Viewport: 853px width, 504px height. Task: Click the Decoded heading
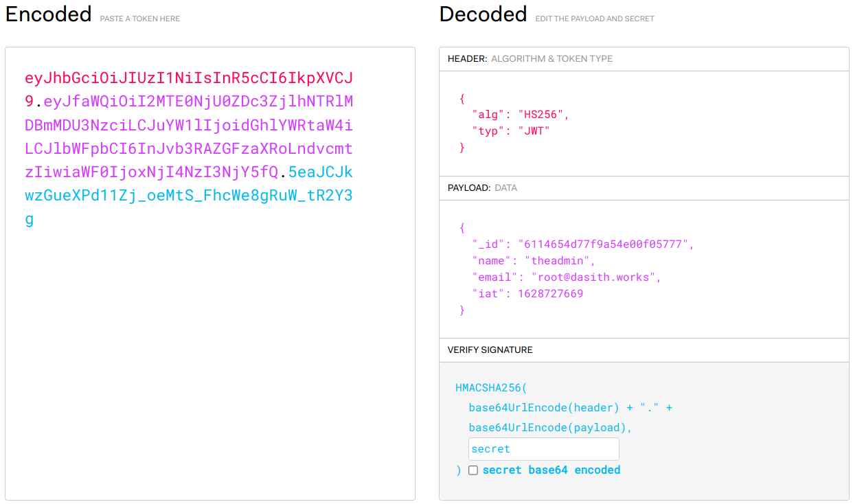point(483,14)
